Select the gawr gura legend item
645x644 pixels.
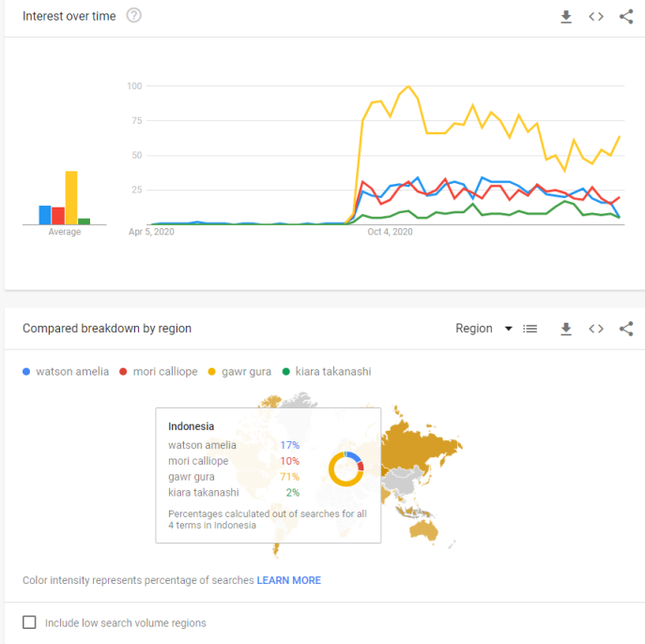pyautogui.click(x=239, y=372)
